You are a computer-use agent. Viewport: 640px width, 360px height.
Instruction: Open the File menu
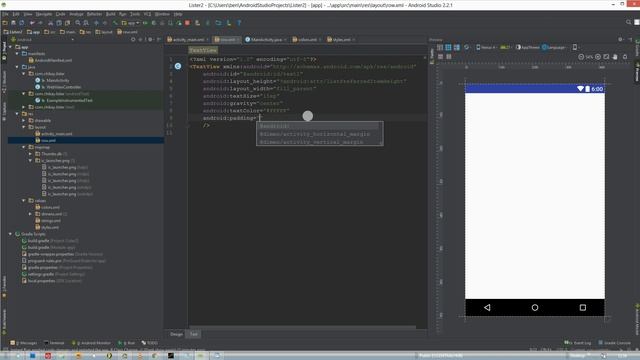click(x=5, y=14)
